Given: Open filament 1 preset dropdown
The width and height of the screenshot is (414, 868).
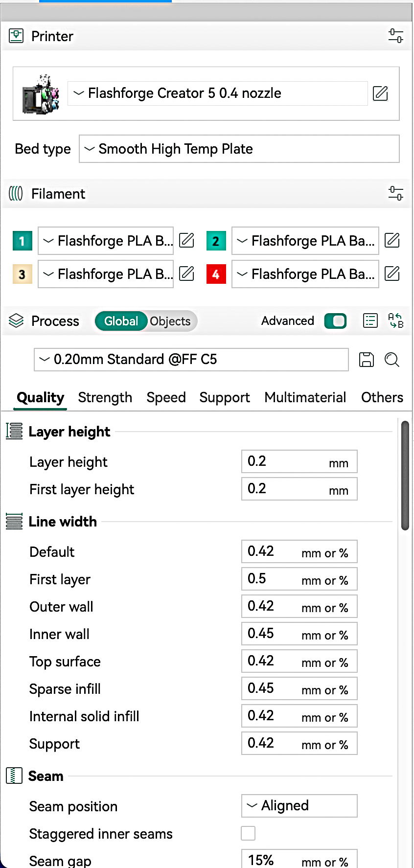Looking at the screenshot, I should [106, 241].
